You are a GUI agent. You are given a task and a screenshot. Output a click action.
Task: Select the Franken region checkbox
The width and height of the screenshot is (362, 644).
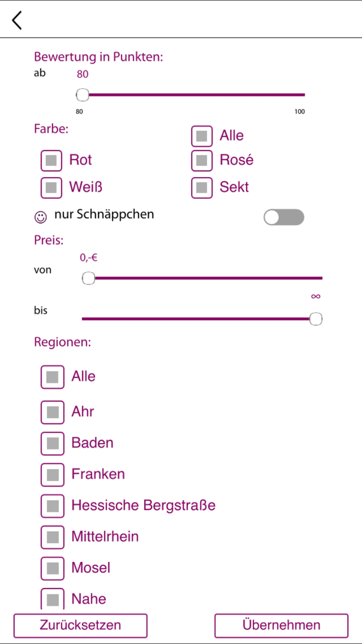[x=52, y=474]
